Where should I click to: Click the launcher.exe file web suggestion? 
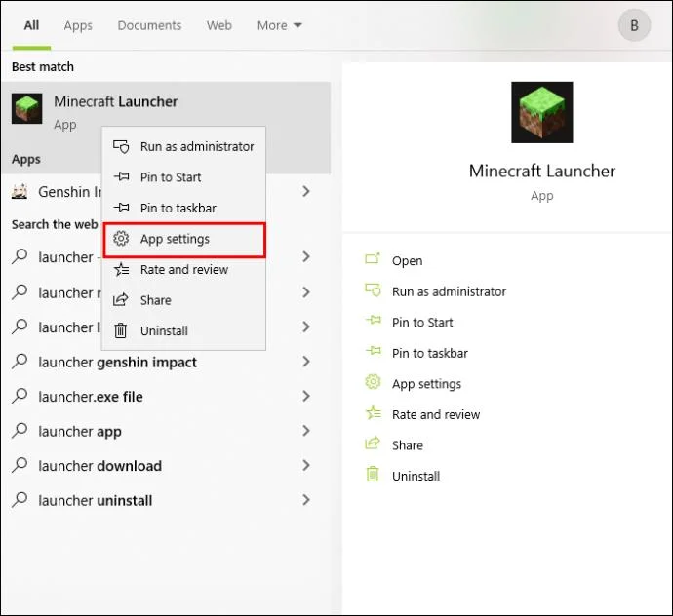[x=91, y=397]
